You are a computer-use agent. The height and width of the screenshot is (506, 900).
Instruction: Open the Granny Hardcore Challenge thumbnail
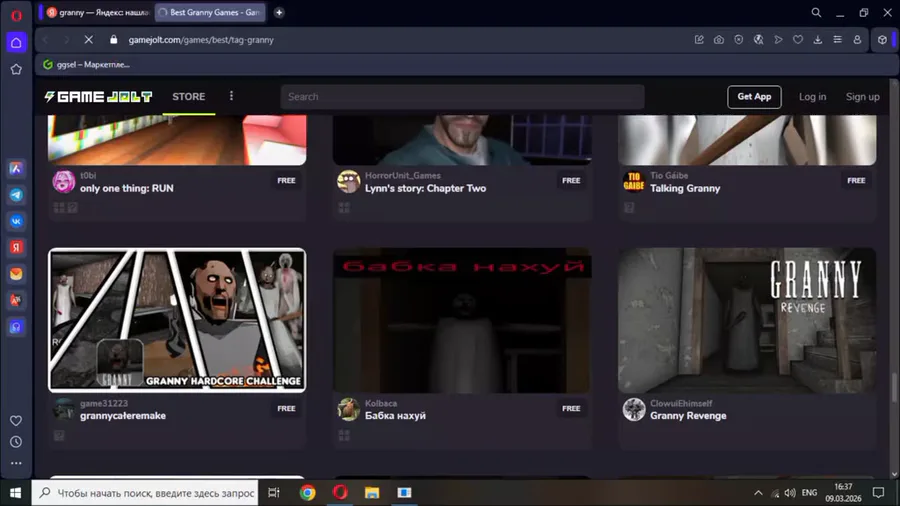177,320
